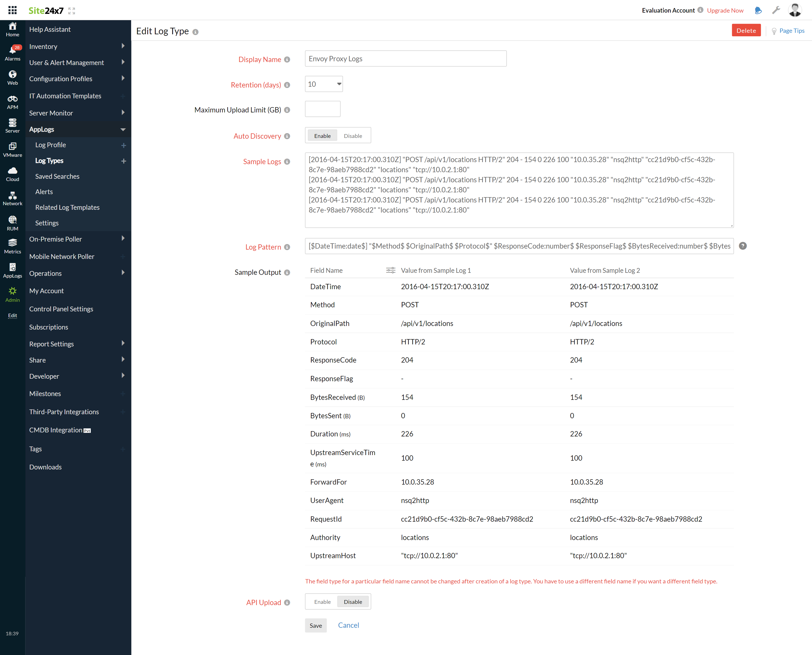Open Saved Searches menu item

(57, 176)
